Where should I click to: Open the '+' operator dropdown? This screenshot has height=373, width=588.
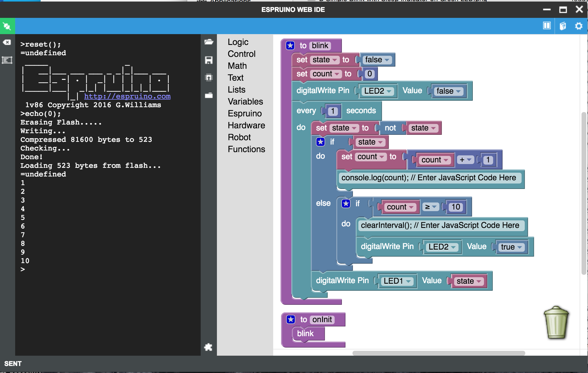(x=465, y=160)
